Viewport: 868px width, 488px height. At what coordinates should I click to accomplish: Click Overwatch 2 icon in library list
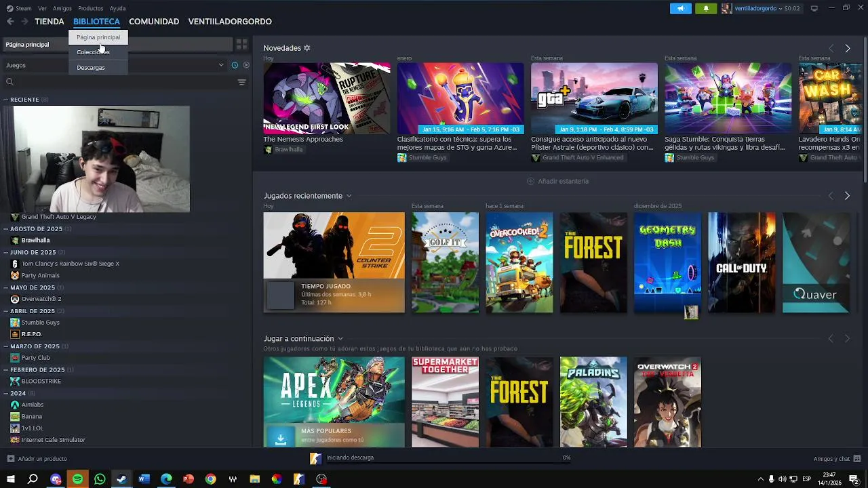[x=15, y=299]
